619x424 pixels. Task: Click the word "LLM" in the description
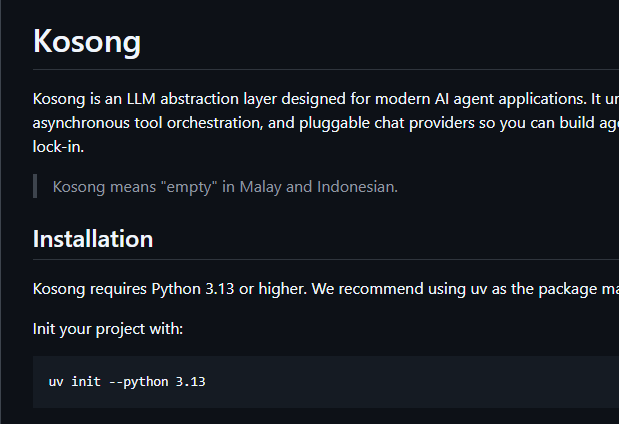[140, 99]
